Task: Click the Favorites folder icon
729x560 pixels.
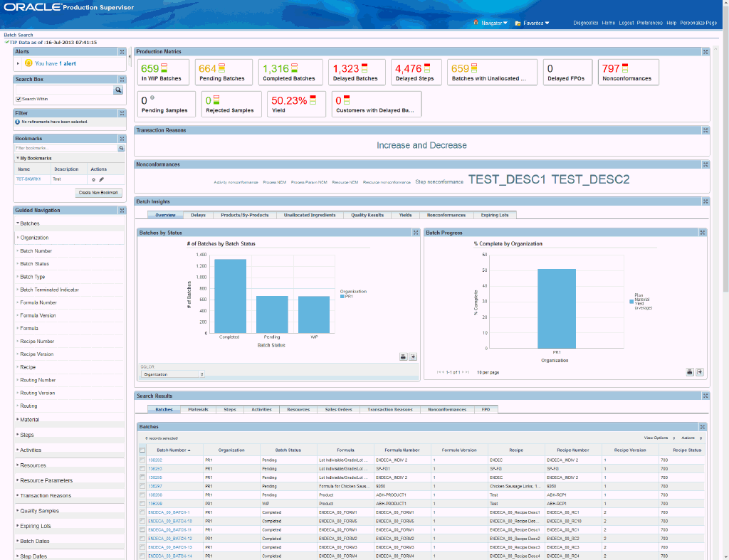Action: 518,23
